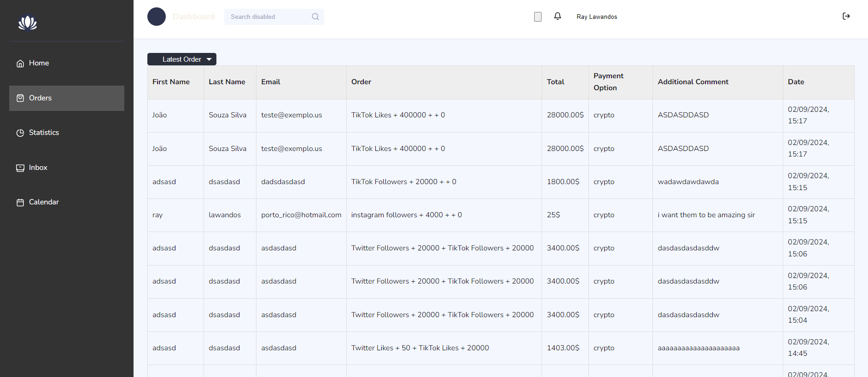Click the Payment Option column header
868x377 pixels.
[x=608, y=82]
